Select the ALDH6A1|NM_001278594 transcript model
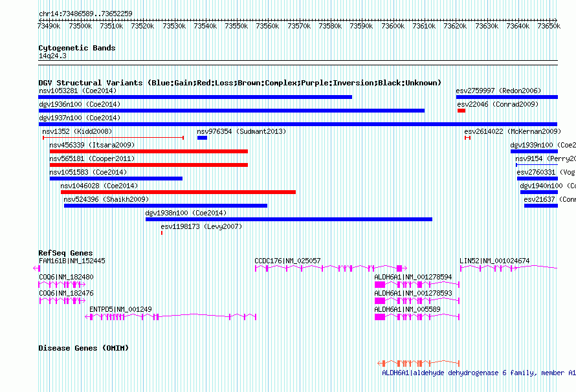 pyautogui.click(x=417, y=285)
